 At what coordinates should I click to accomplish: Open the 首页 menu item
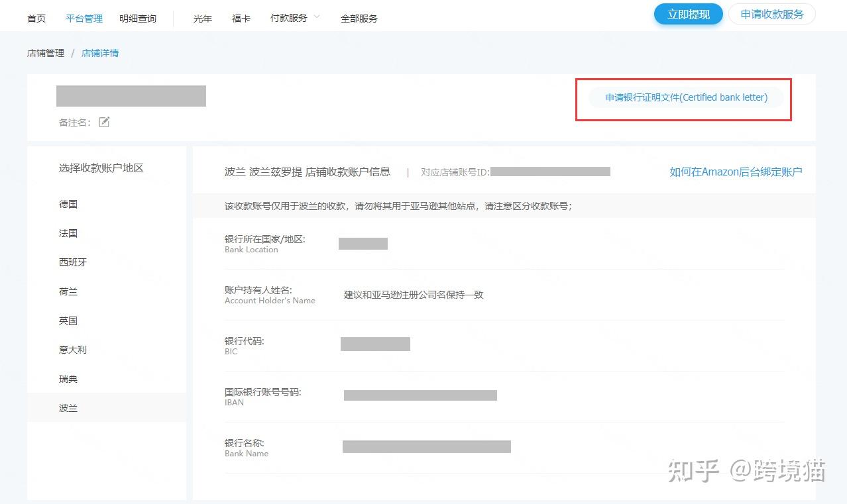(x=36, y=19)
